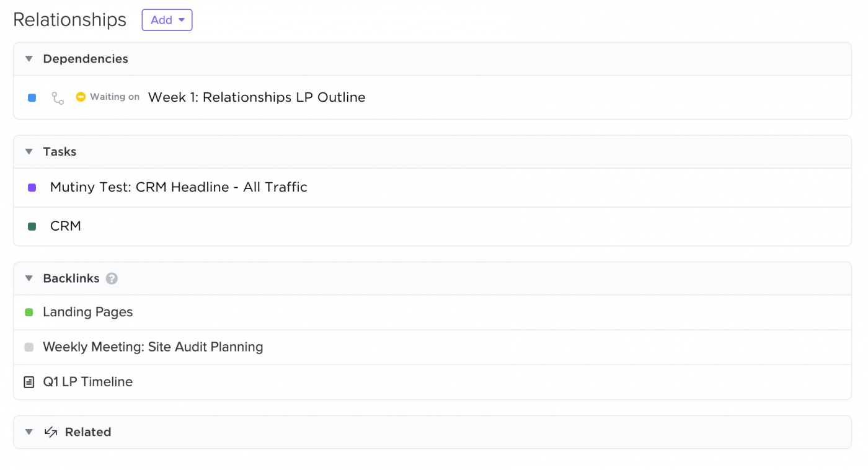Click the Related arrows icon
The height and width of the screenshot is (470, 868).
(x=51, y=432)
